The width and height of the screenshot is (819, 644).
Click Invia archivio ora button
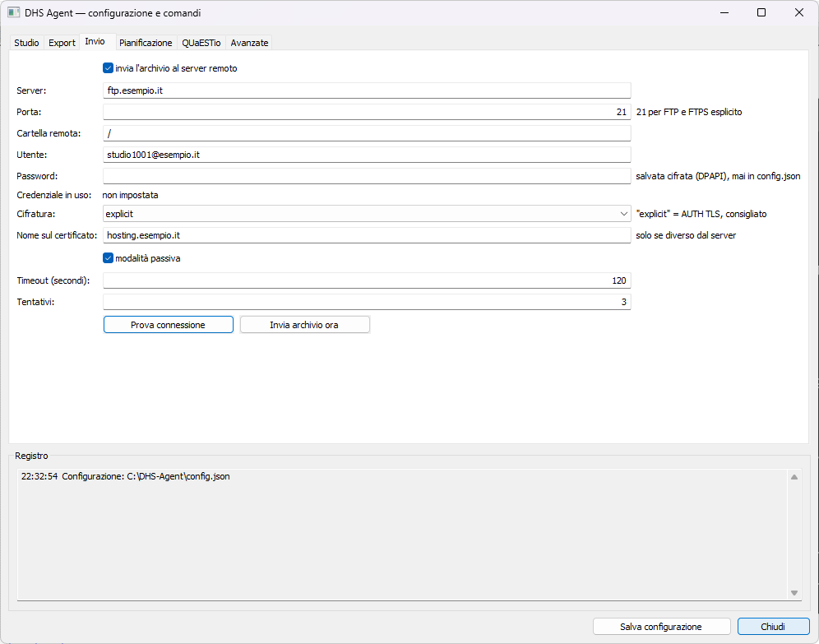304,324
